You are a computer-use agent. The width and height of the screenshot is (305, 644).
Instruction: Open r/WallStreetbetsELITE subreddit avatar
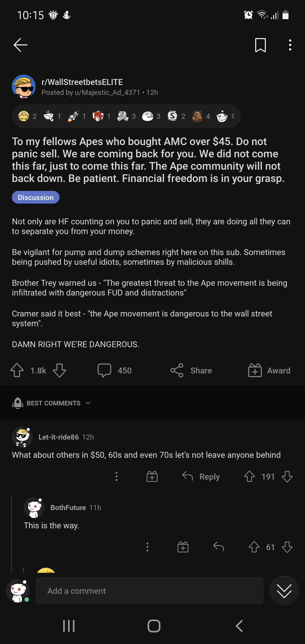[x=24, y=86]
